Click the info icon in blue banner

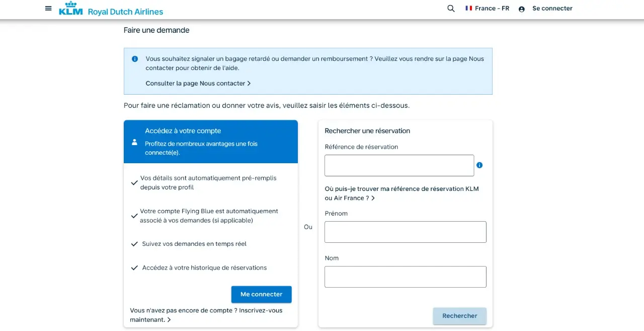pos(135,59)
